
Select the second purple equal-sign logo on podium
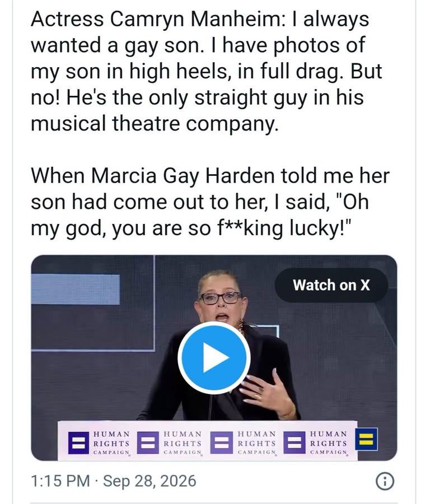148,443
